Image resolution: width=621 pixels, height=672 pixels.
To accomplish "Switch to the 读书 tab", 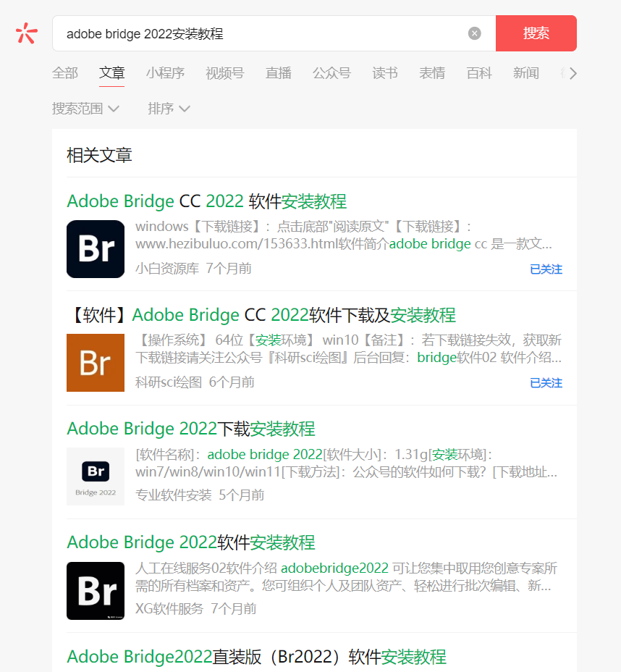I will click(385, 73).
